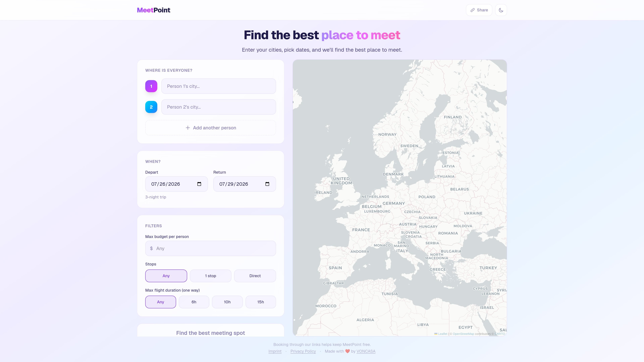Viewport: 644px width, 362px height.
Task: Toggle dark mode with the moon icon
Action: (501, 10)
